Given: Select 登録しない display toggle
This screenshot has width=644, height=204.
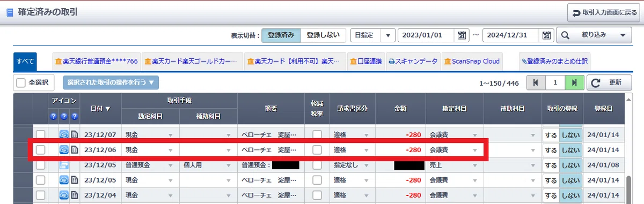Looking at the screenshot, I should (x=323, y=35).
